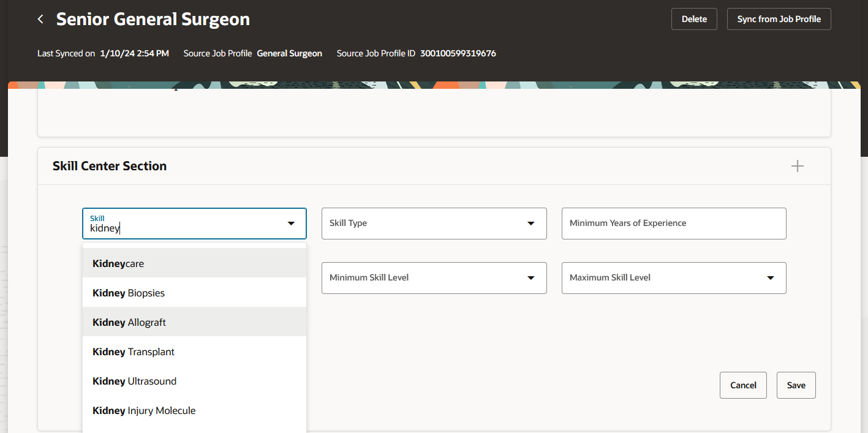Click the plus icon in Skill Center Section
The width and height of the screenshot is (868, 433).
coord(797,166)
